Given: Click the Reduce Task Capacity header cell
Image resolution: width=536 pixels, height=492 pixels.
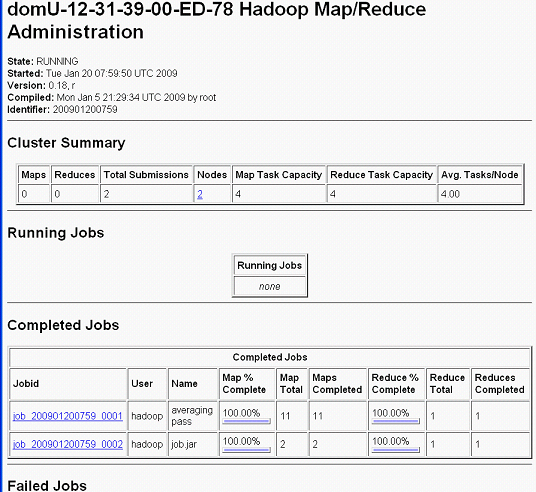Looking at the screenshot, I should coord(381,175).
